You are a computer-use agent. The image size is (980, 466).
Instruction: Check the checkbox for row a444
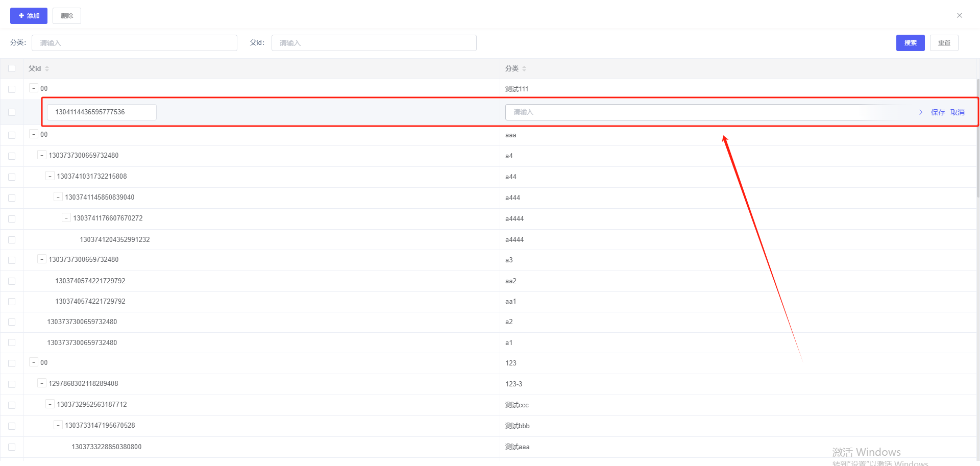click(12, 198)
